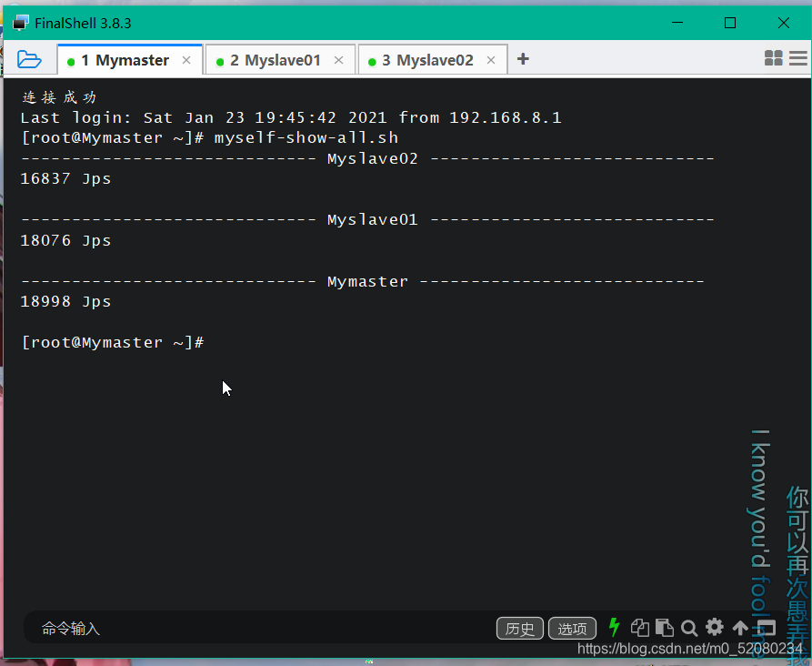Click the up arrow icon in the bottom toolbar

click(740, 628)
